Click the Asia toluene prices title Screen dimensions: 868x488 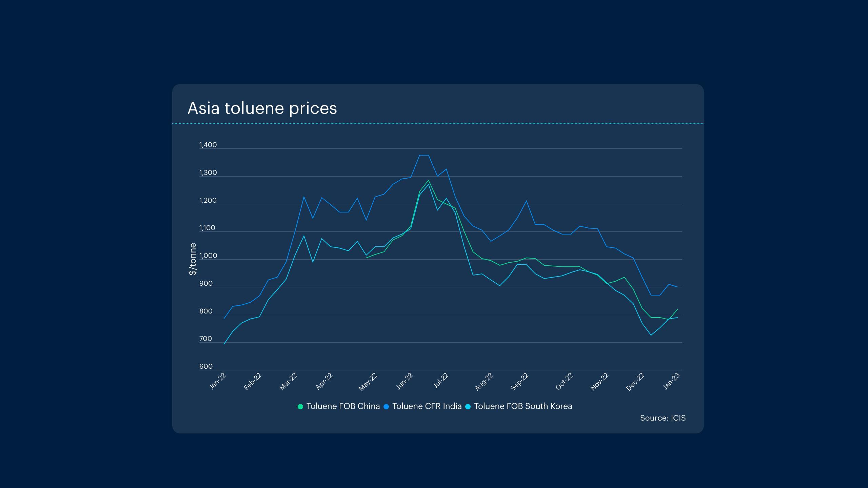262,108
